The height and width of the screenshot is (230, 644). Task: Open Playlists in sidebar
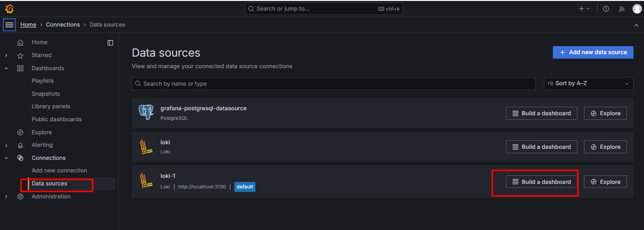point(43,81)
